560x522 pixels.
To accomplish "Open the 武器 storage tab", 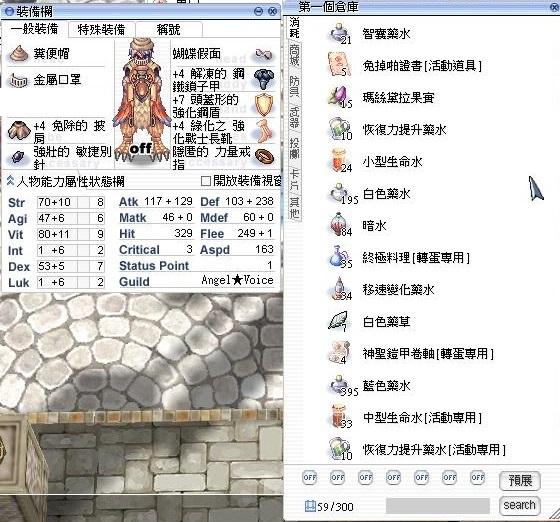I will pyautogui.click(x=294, y=117).
